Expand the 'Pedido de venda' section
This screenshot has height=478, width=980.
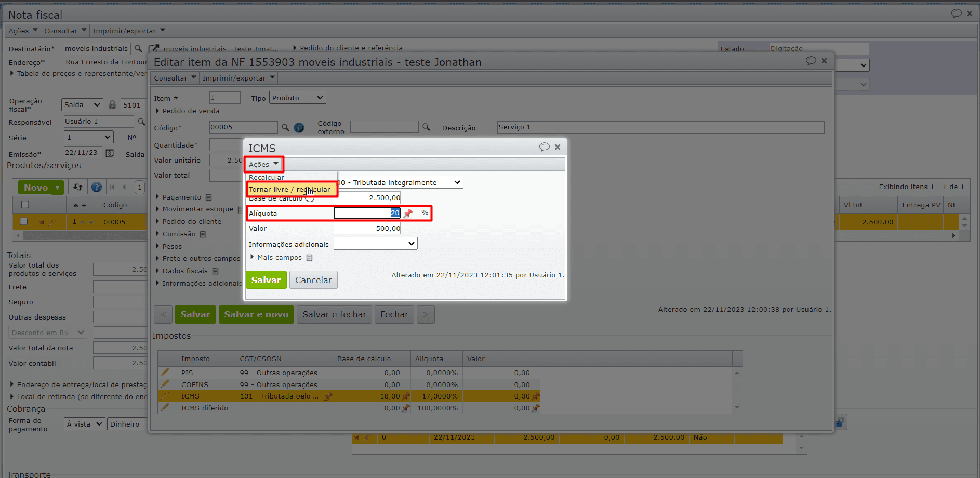pyautogui.click(x=187, y=111)
